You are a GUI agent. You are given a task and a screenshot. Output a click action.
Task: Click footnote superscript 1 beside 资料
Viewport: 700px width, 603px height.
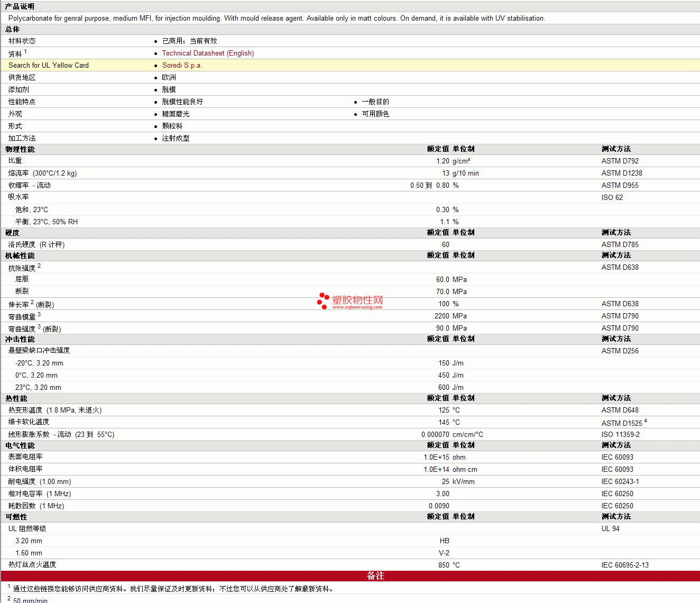pos(25,52)
